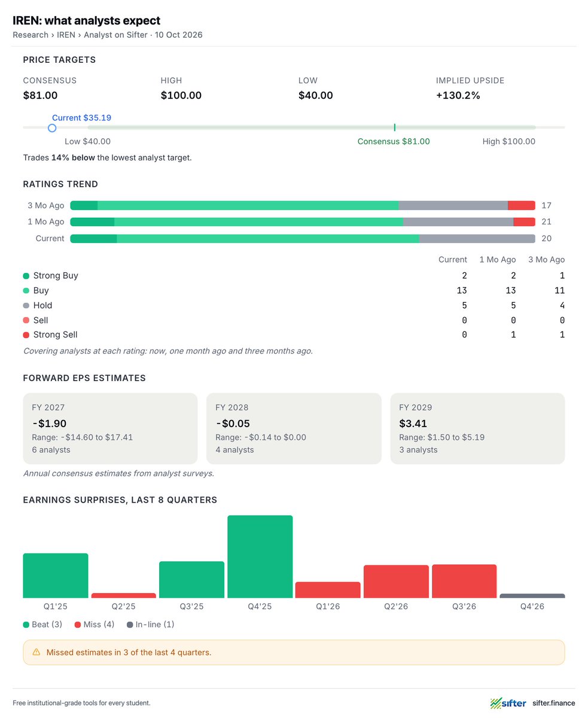Click the 'Current $35.19' price label

tap(81, 118)
